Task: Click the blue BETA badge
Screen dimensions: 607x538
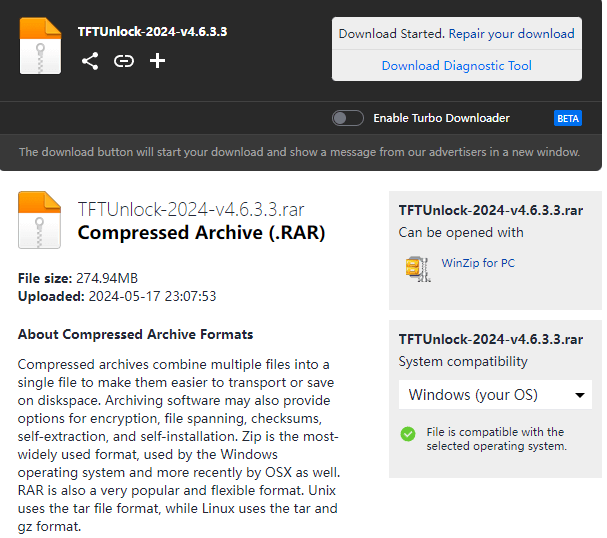Action: click(567, 118)
